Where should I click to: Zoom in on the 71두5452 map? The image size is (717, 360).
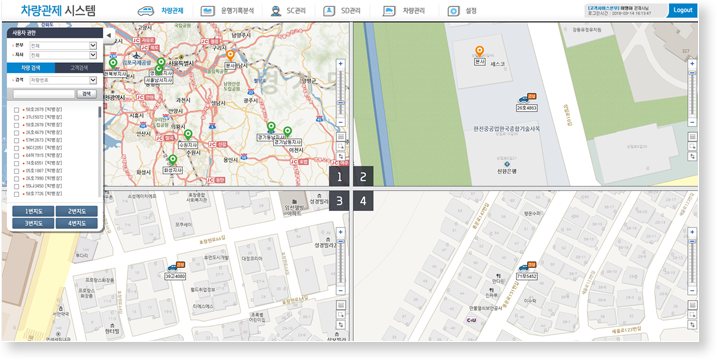[692, 232]
